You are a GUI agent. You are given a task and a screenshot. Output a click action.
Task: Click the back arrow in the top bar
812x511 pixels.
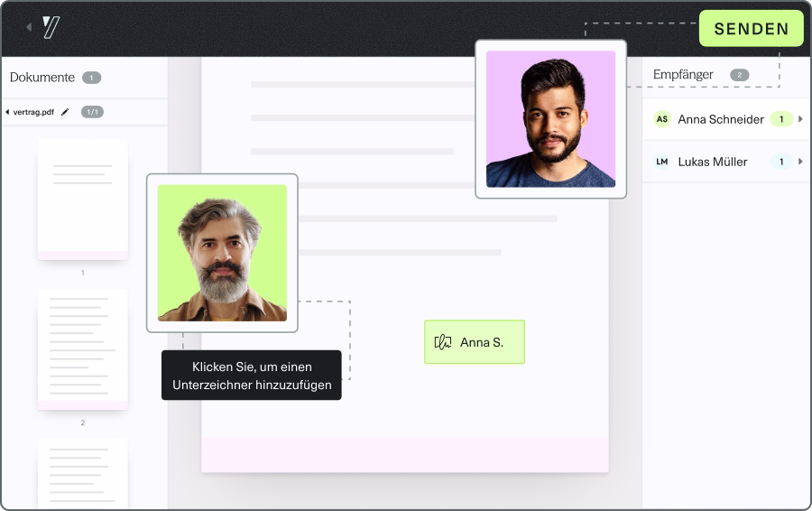click(x=29, y=27)
